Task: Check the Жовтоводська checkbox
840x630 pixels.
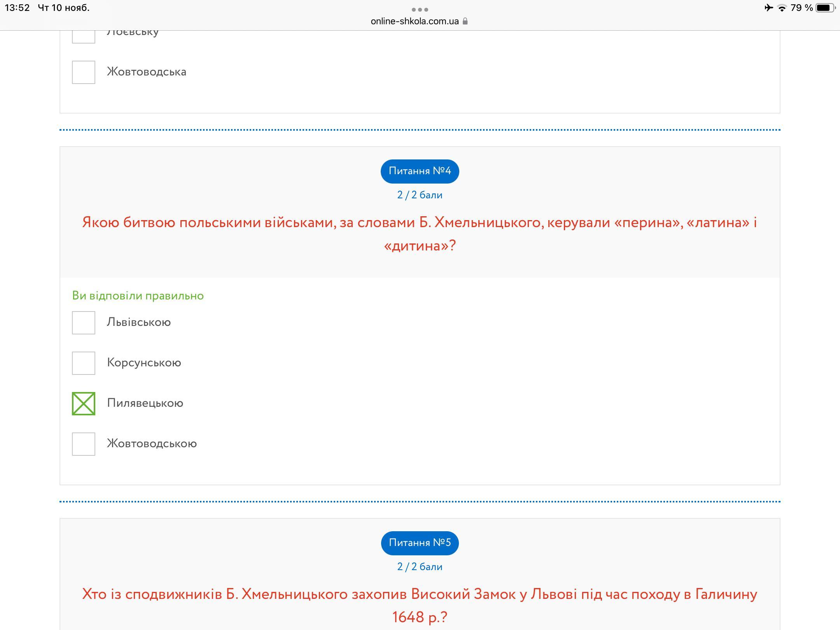Action: point(84,72)
